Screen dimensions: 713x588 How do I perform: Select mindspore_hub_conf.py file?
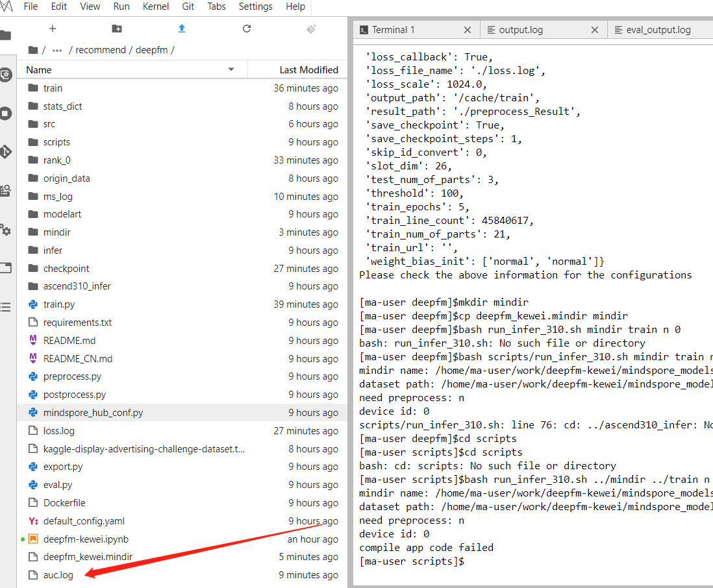[182, 413]
